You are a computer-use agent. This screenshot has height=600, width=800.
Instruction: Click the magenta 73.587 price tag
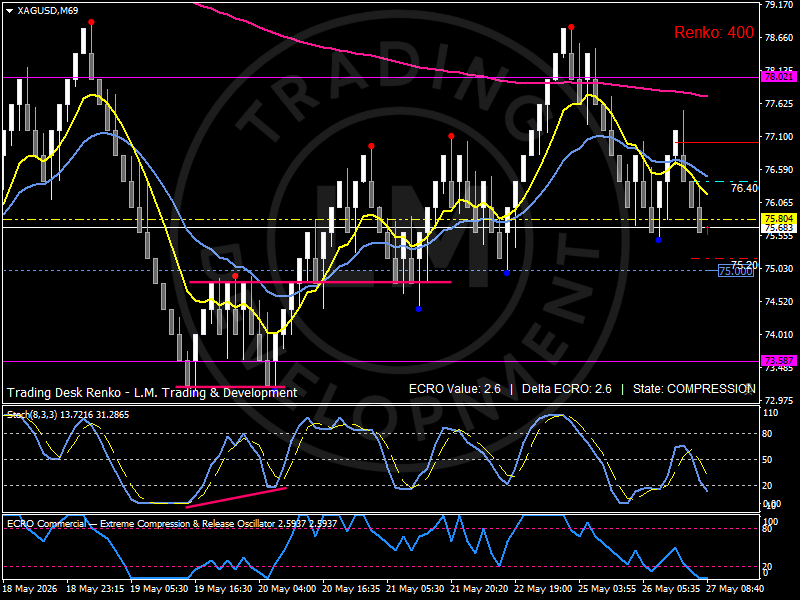779,361
